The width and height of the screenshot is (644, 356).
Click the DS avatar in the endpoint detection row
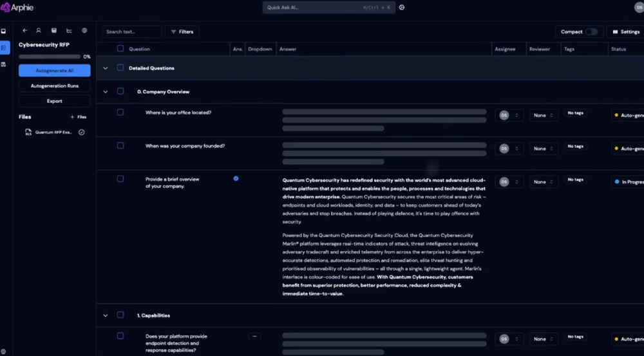504,339
